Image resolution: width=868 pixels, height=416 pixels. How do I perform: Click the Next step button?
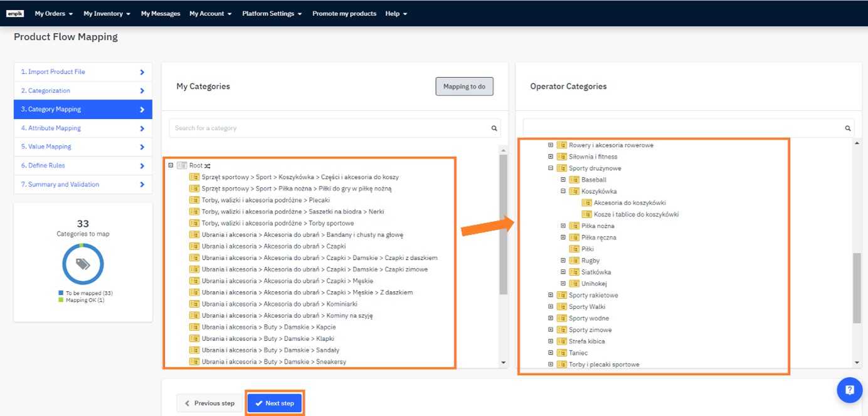275,403
